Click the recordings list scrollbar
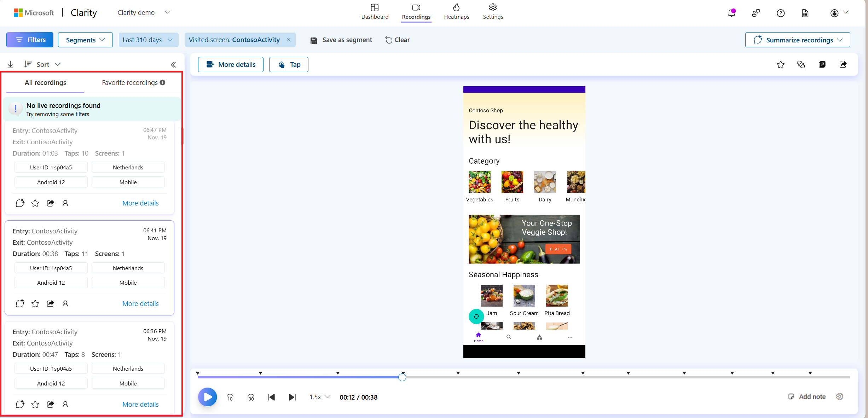 pyautogui.click(x=182, y=136)
